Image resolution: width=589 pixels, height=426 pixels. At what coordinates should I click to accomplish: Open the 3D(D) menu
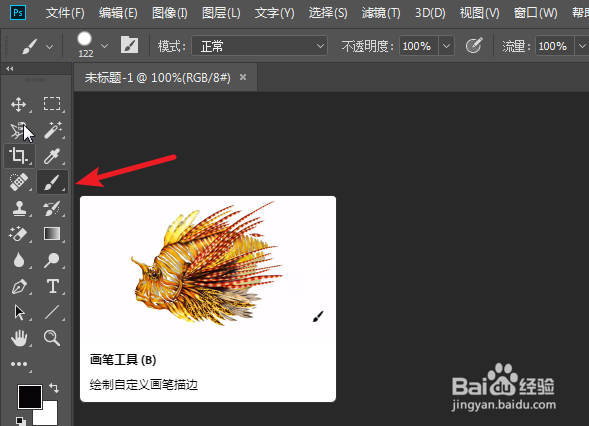coord(430,13)
